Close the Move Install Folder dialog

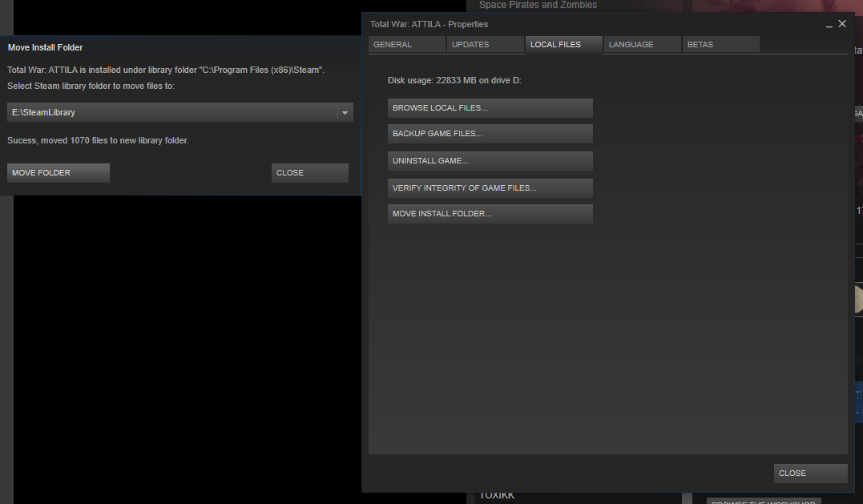tap(309, 172)
